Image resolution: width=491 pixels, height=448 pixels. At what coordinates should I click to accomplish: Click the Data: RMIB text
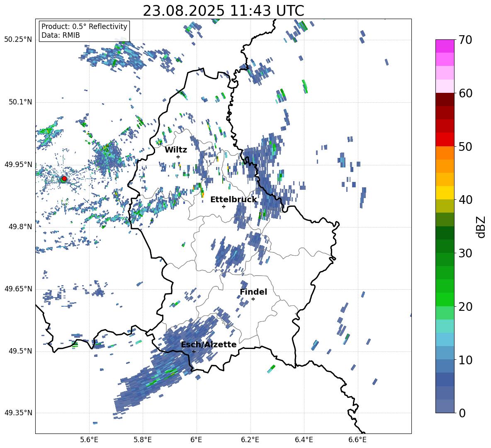61,35
